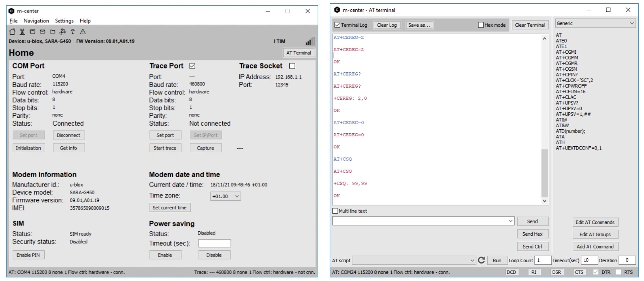
Task: Open the firmware download antenna icon
Action: coord(73,32)
